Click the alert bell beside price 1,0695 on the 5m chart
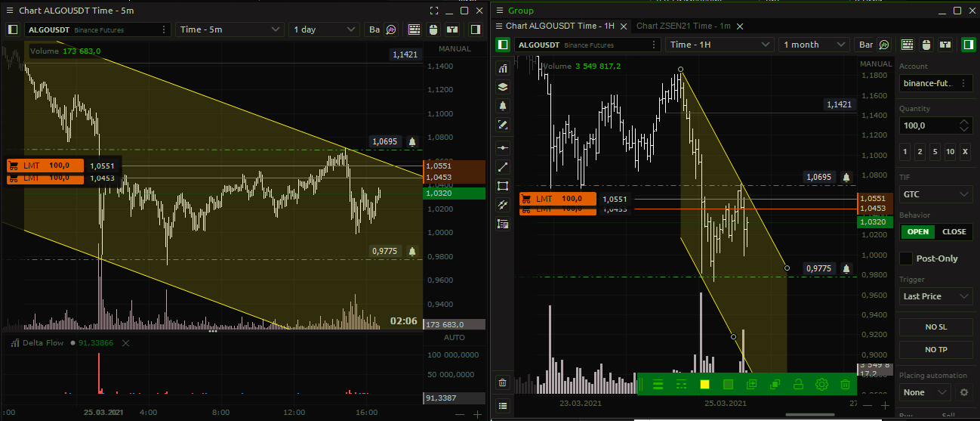This screenshot has width=980, height=421. point(412,141)
